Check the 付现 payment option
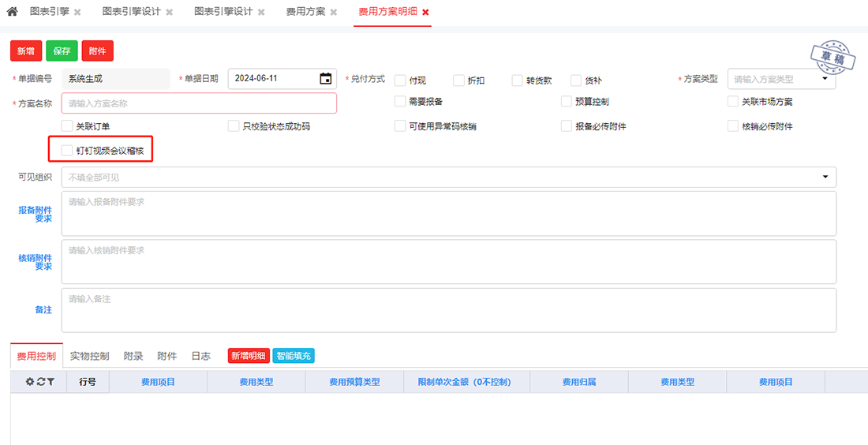Viewport: 868px width, 445px height. (401, 80)
